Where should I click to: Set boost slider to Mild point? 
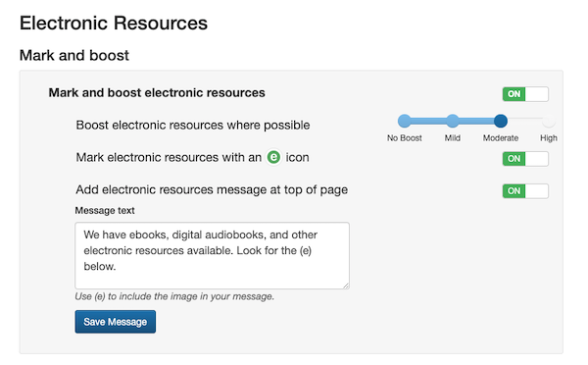[x=453, y=121]
